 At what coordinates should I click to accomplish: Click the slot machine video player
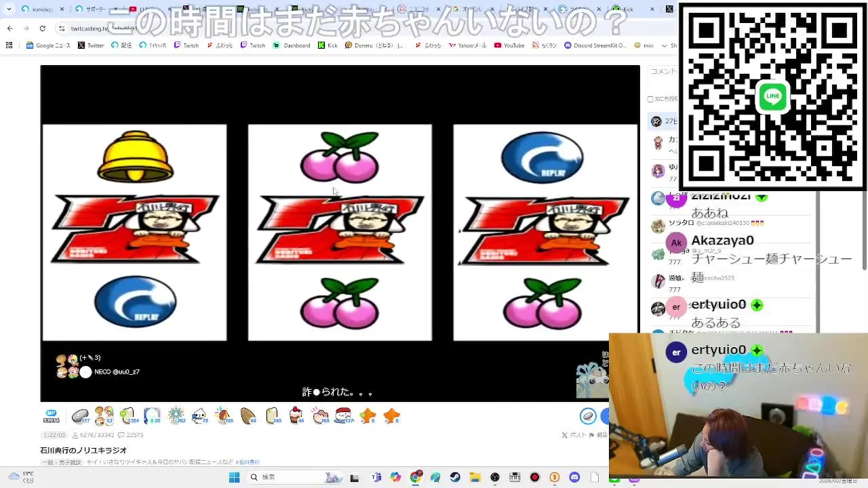[x=340, y=233]
